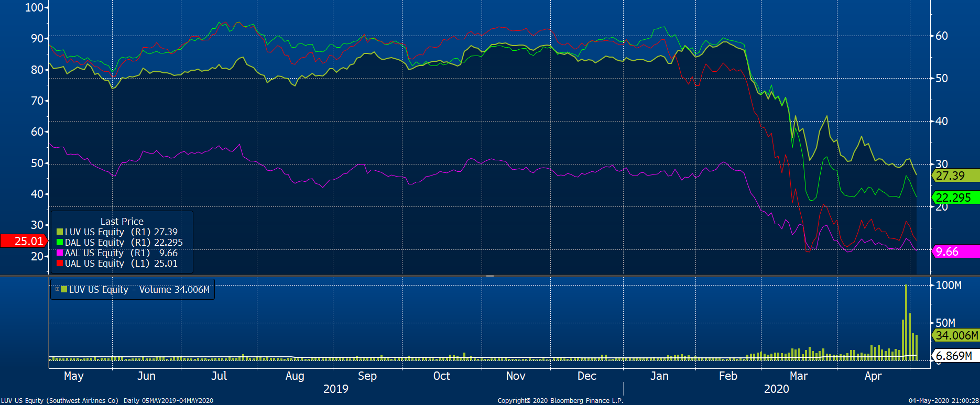Screen dimensions: 980x405
Task: Click the '2020' year label below the time axis
Action: pos(777,389)
